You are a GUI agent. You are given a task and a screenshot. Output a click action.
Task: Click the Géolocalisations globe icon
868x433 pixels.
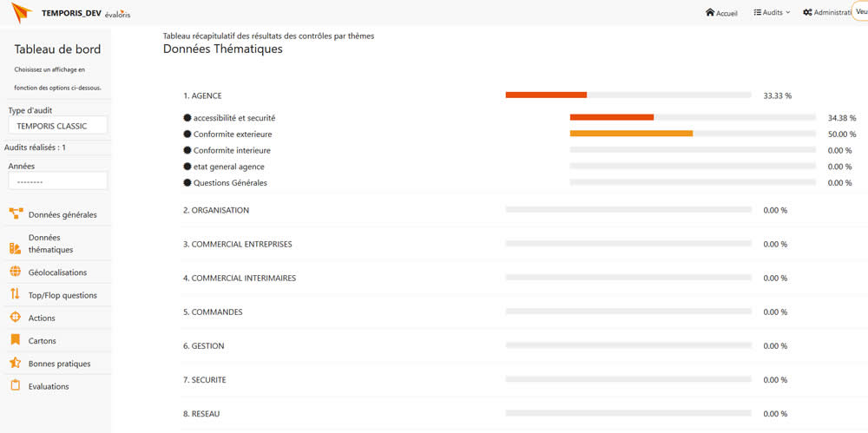(x=15, y=272)
